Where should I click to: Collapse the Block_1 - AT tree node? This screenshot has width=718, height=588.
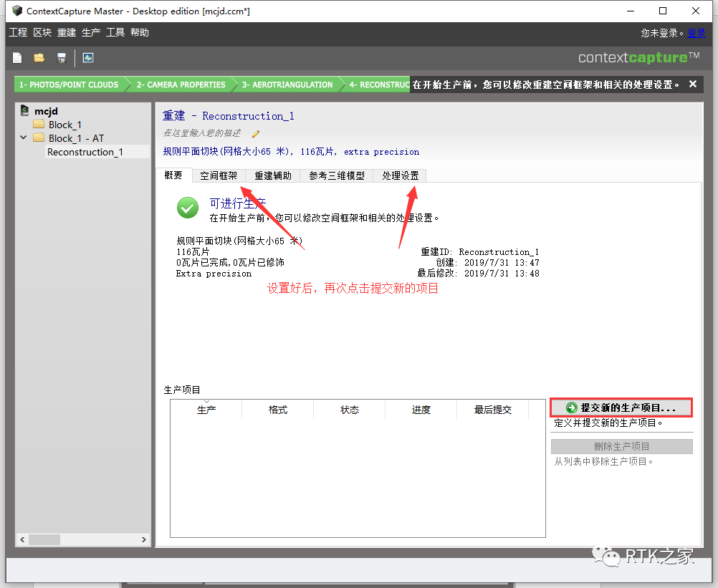click(x=24, y=138)
